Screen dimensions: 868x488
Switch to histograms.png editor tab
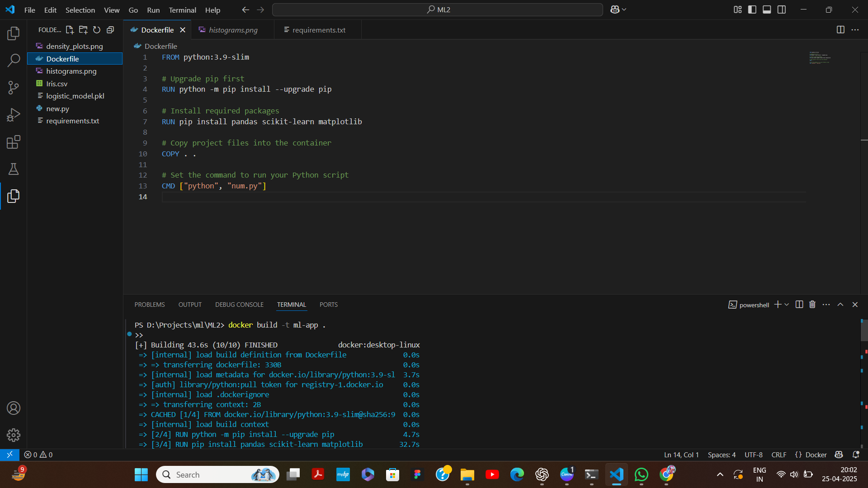click(x=232, y=30)
